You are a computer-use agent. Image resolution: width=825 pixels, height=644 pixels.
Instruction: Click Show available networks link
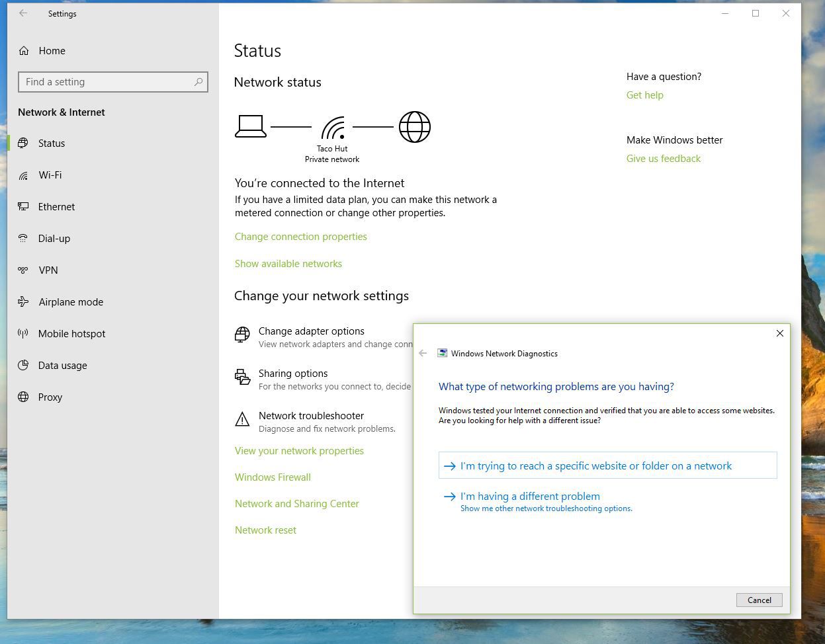tap(288, 264)
